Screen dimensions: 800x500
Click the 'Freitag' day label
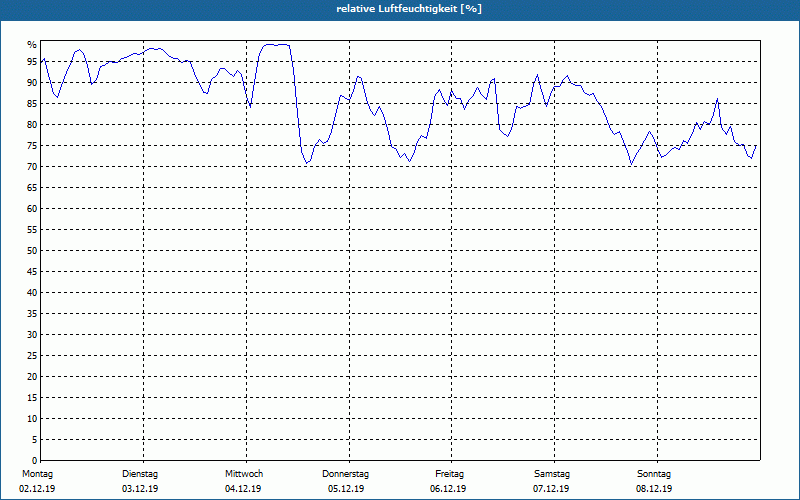(x=449, y=474)
